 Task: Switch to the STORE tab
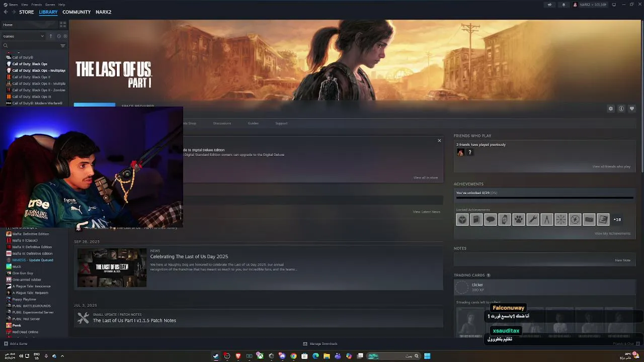pos(26,12)
